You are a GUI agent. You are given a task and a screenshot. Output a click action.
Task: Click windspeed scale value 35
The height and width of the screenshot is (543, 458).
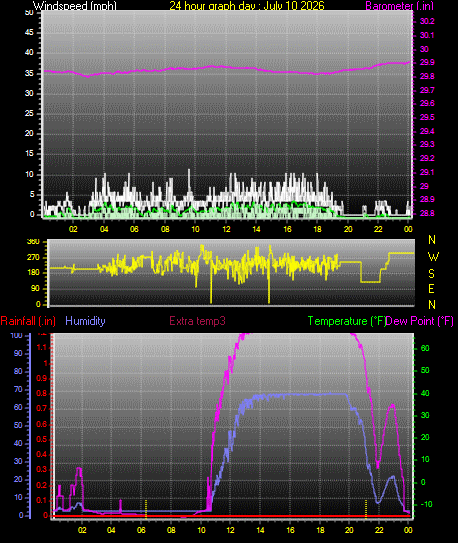click(x=29, y=73)
